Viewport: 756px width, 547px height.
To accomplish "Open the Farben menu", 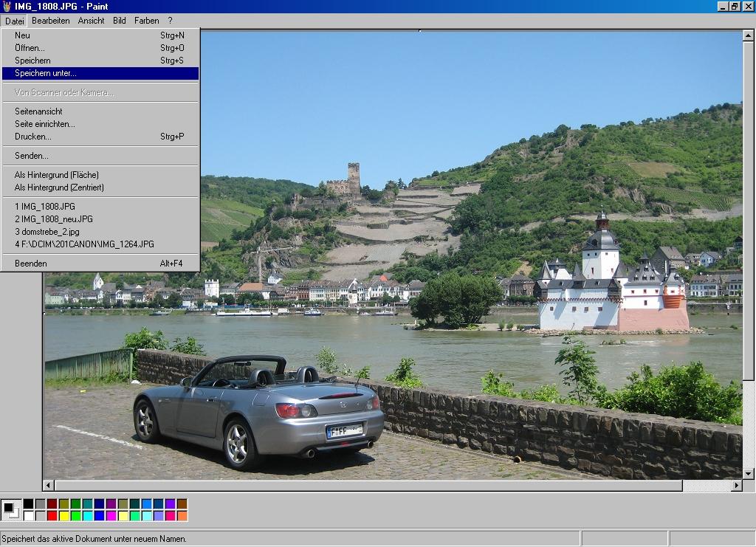I will coord(146,21).
